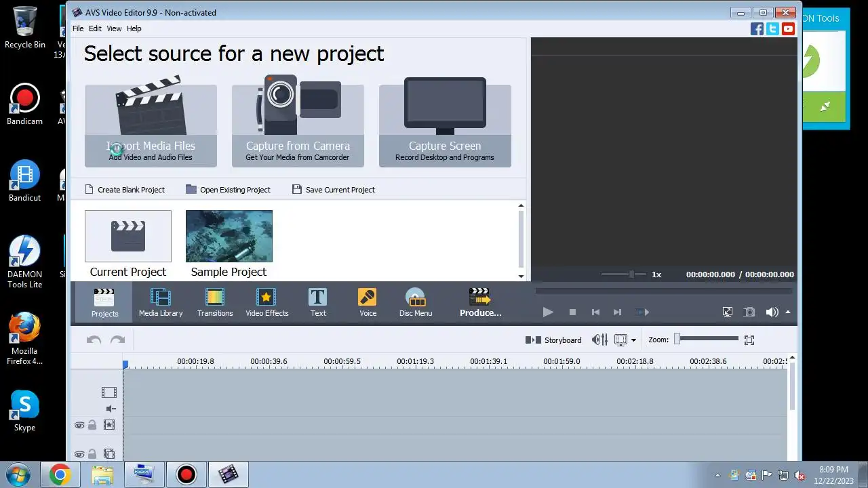Viewport: 868px width, 488px height.
Task: Show hidden system tray icons
Action: click(718, 475)
